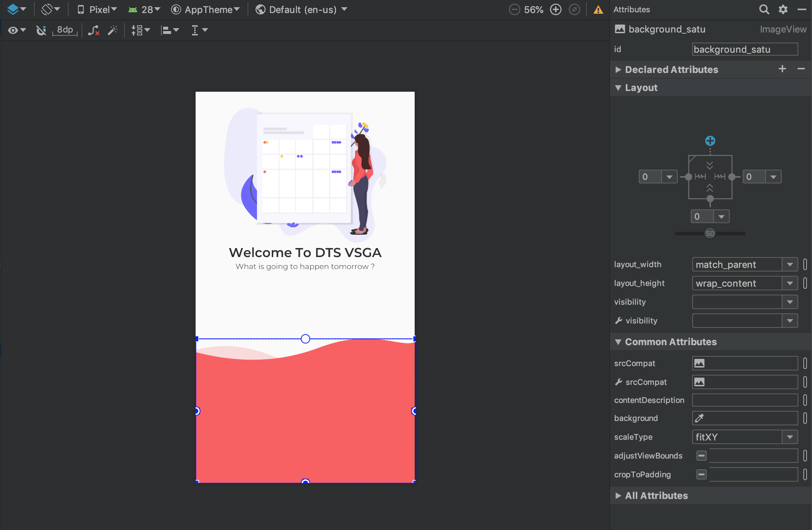812x530 pixels.
Task: Toggle the inner bottom constraint chevrons
Action: coord(710,188)
